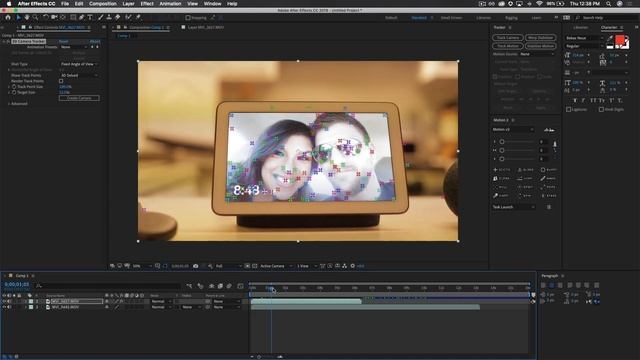640x360 pixels.
Task: Select the Unified Camera tool
Action: [x=54, y=18]
